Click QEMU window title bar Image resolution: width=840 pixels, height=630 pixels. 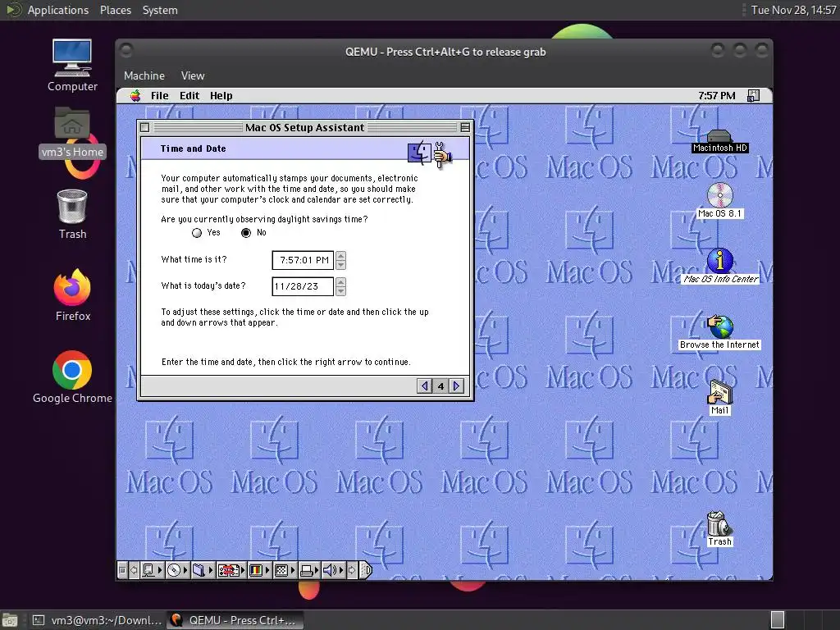click(445, 52)
